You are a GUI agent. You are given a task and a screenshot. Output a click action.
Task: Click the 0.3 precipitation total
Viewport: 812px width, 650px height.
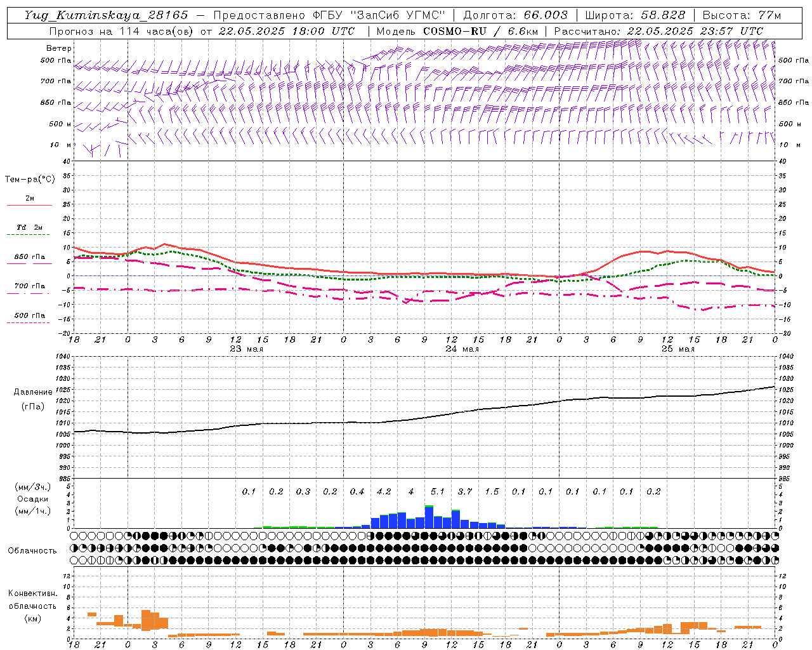coord(303,492)
